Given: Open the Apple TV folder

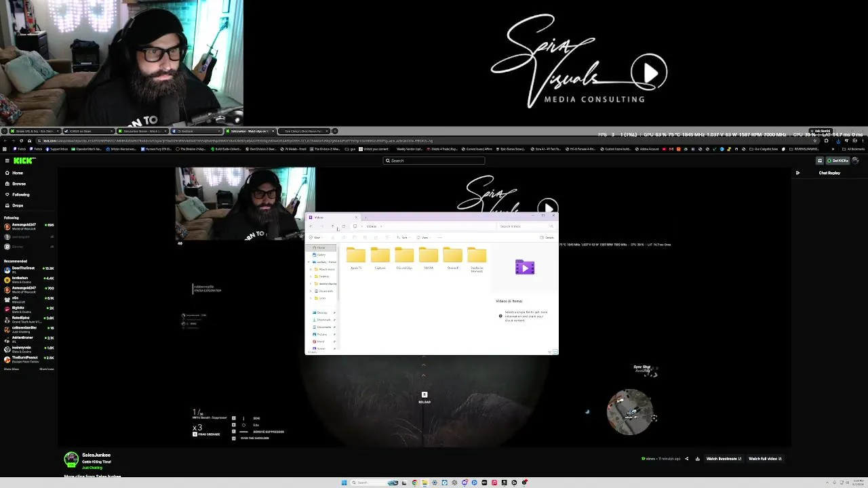Looking at the screenshot, I should click(356, 259).
